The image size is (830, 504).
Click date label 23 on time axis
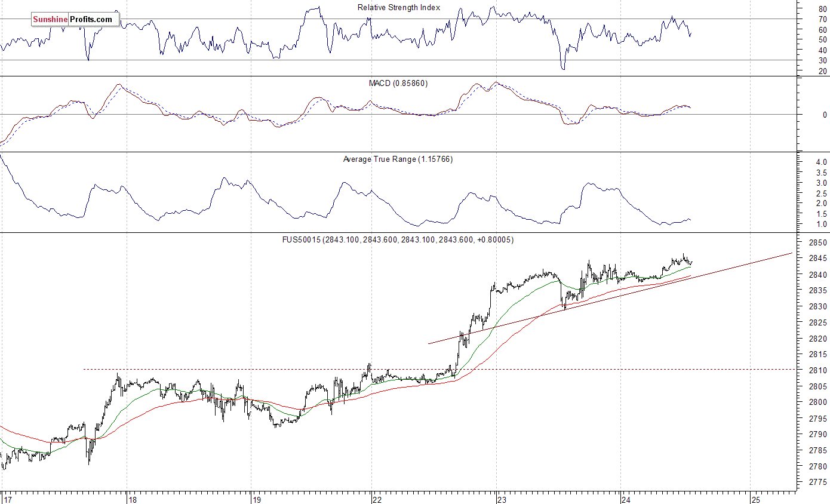502,499
